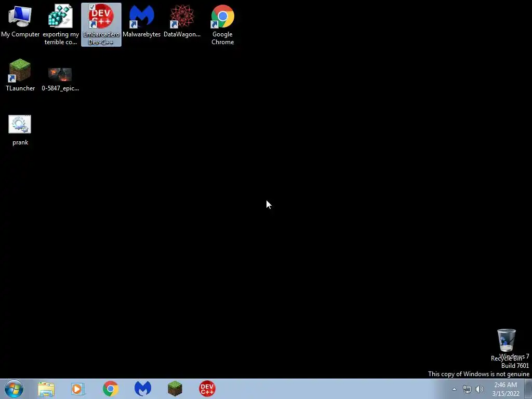This screenshot has height=399, width=532.
Task: Open the network status tray icon
Action: (x=467, y=389)
